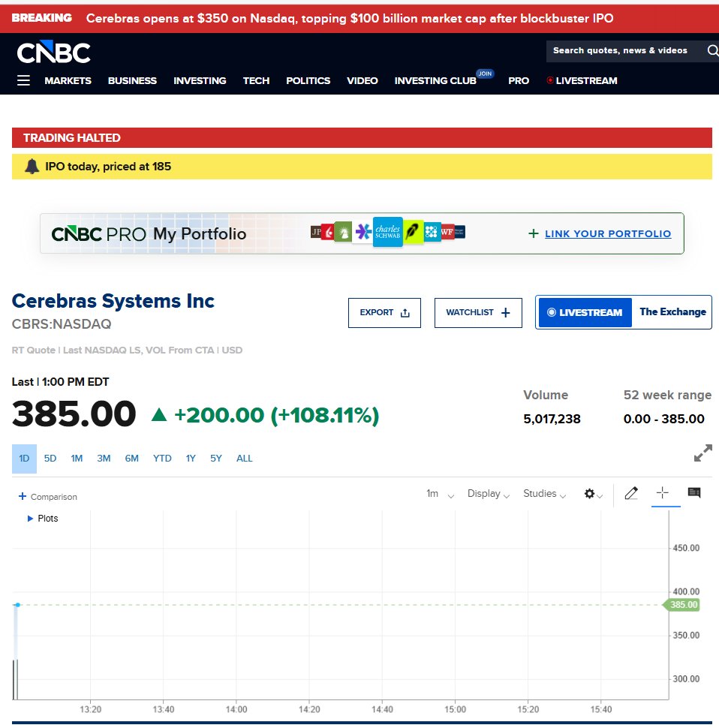The width and height of the screenshot is (719, 728).
Task: Click LINK YOUR PORTFOLIO link
Action: point(608,233)
